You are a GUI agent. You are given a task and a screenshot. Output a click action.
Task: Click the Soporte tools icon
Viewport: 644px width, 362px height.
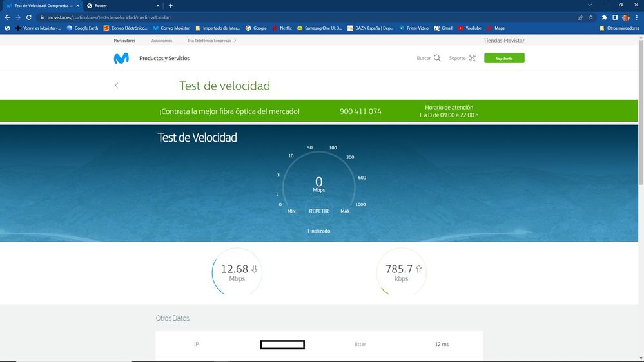(472, 58)
